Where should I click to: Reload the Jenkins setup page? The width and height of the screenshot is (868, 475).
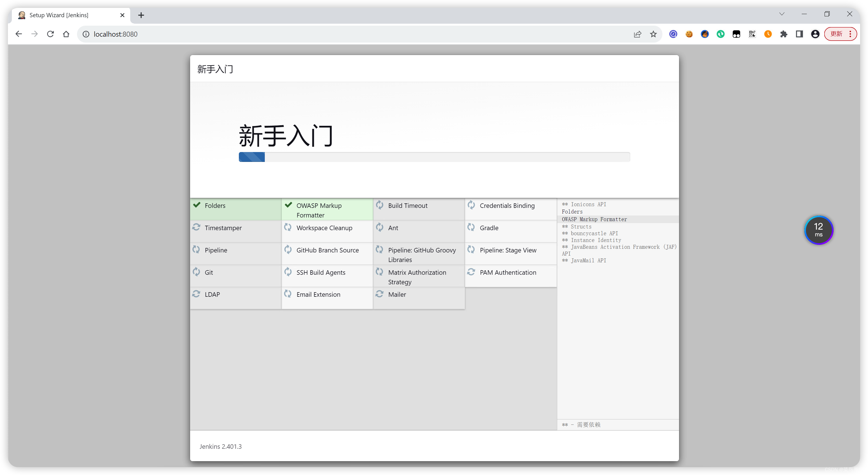pyautogui.click(x=50, y=34)
